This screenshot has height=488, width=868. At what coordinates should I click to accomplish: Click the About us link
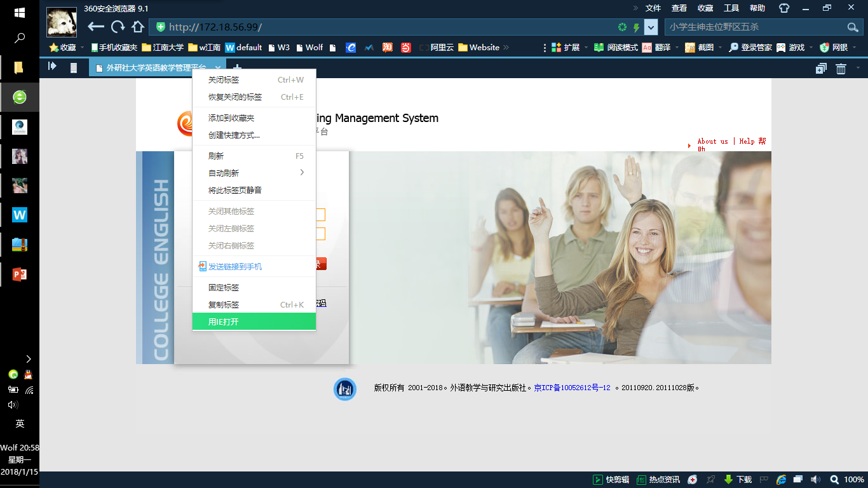point(712,141)
